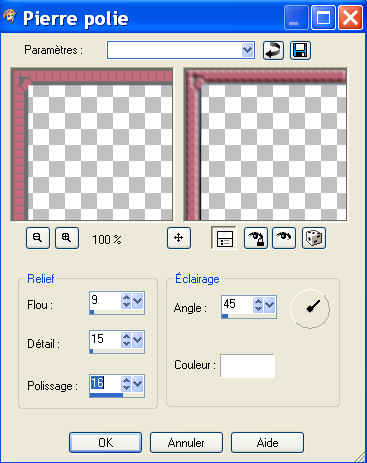This screenshot has height=463, width=367.
Task: Click the reset to default parameters icon
Action: [x=273, y=51]
